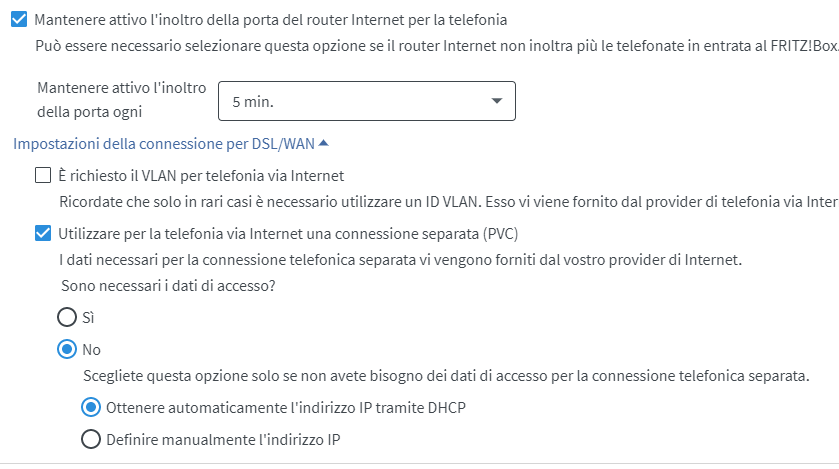Uncheck the router port forwarding keep-alive checkbox

(19, 19)
